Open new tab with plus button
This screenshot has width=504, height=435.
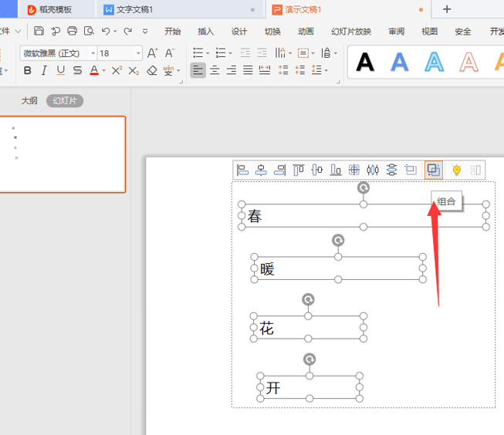(447, 9)
